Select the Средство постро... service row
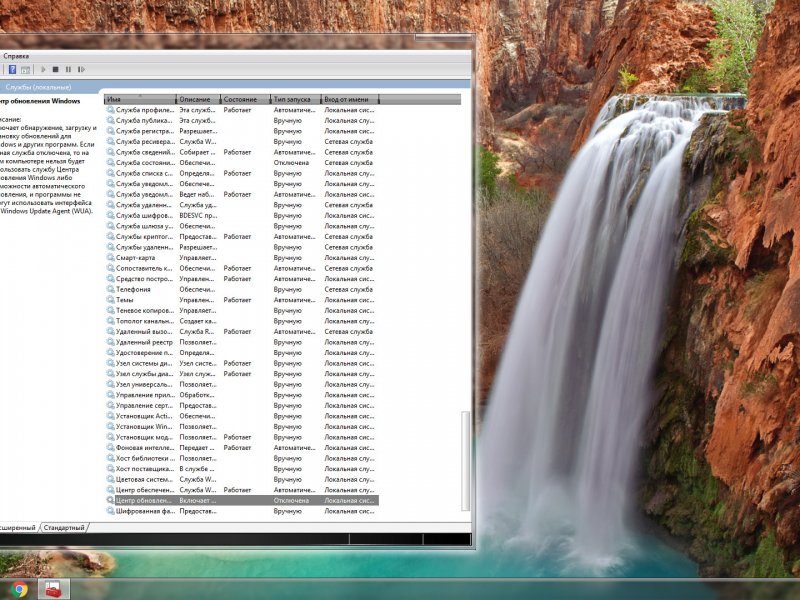Viewport: 800px width, 600px height. 242,279
